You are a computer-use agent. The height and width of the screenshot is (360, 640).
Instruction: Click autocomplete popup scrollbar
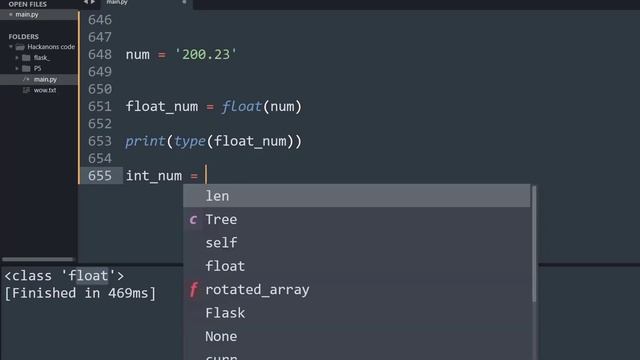click(x=534, y=244)
